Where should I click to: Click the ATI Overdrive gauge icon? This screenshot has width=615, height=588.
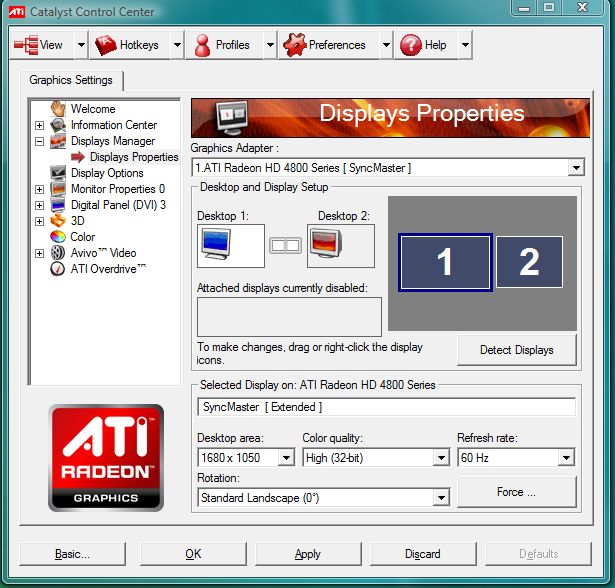(x=58, y=269)
